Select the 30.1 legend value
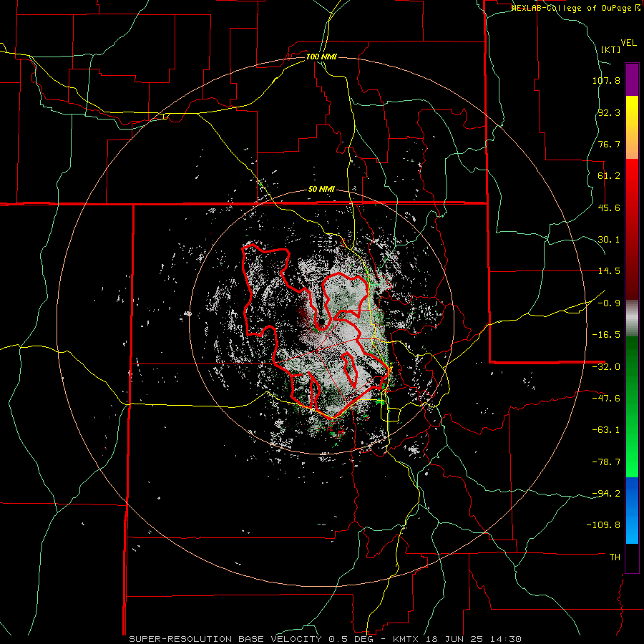Viewport: 644px width, 644px height. click(x=609, y=240)
